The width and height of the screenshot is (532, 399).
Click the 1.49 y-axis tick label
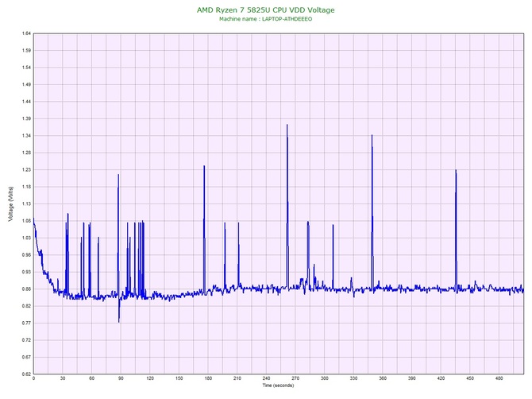pos(26,84)
